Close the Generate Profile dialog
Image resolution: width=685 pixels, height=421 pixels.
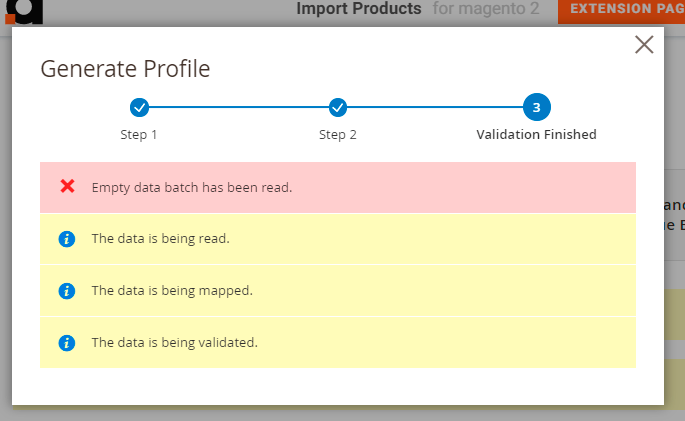(x=644, y=44)
